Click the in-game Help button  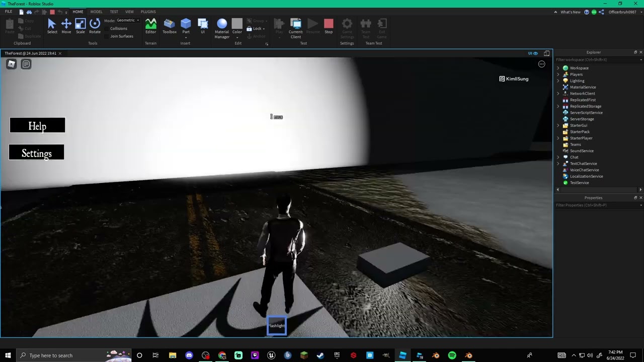point(37,125)
